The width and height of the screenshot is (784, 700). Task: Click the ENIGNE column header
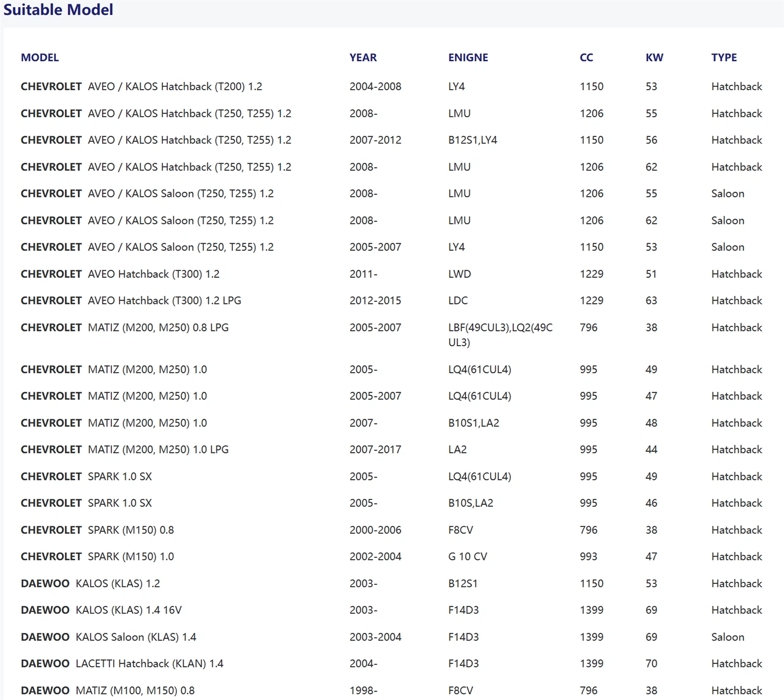point(468,57)
